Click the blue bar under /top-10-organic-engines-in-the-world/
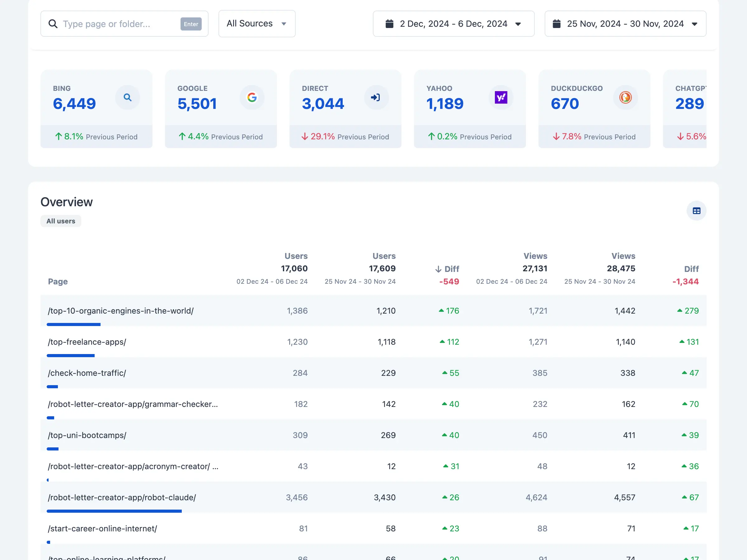This screenshot has width=747, height=560. point(74,324)
